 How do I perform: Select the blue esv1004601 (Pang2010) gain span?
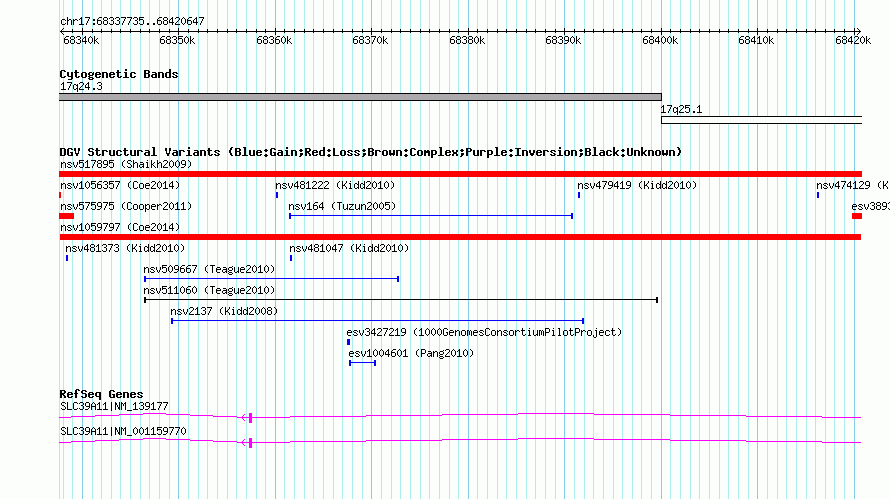pos(362,363)
